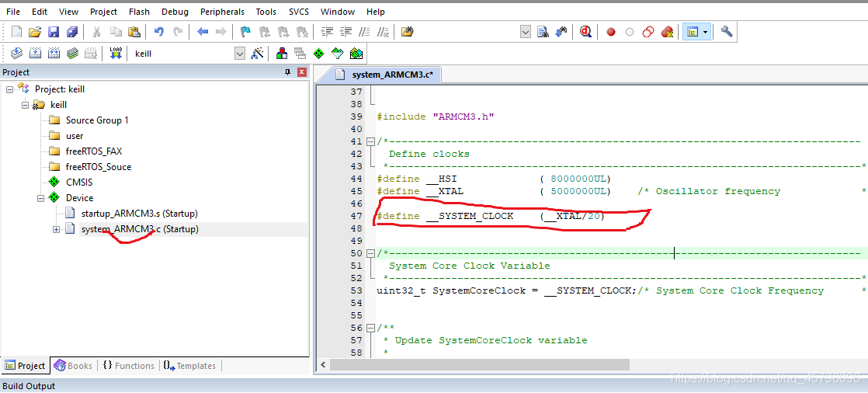Collapse the Device component group

(40, 197)
